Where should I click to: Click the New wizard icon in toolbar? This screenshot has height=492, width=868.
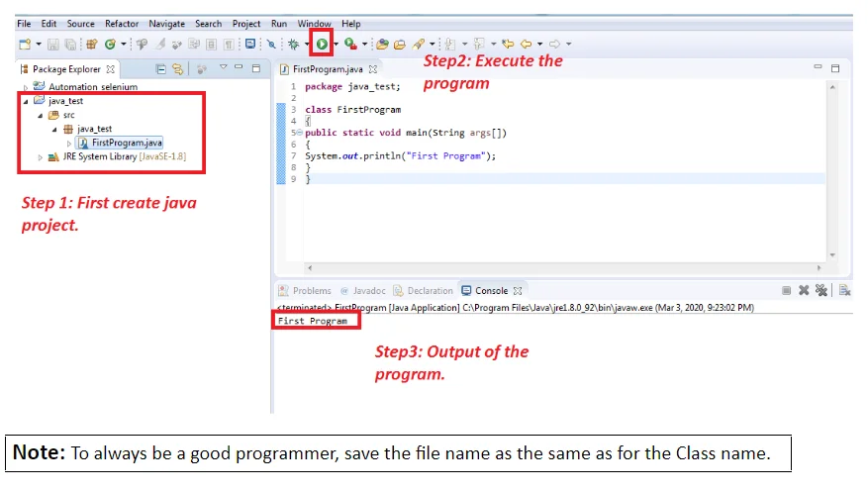(25, 45)
